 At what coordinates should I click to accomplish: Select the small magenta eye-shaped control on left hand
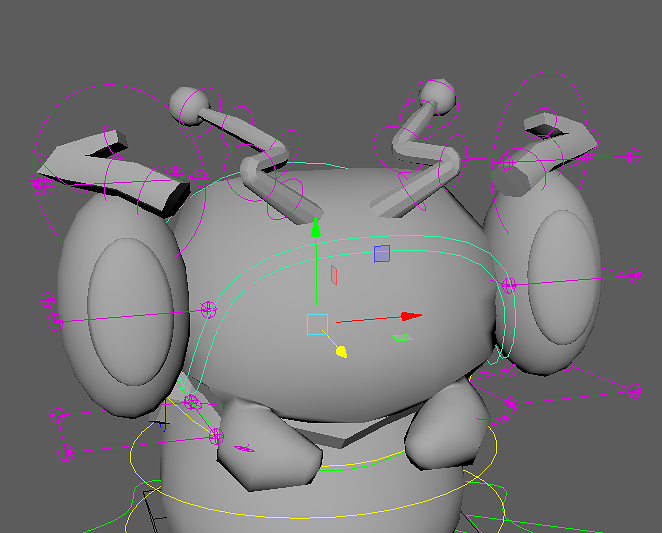[x=244, y=449]
